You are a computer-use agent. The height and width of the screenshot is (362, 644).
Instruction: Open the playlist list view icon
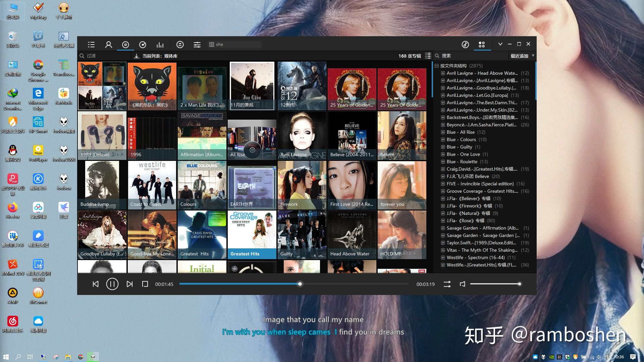pyautogui.click(x=91, y=44)
